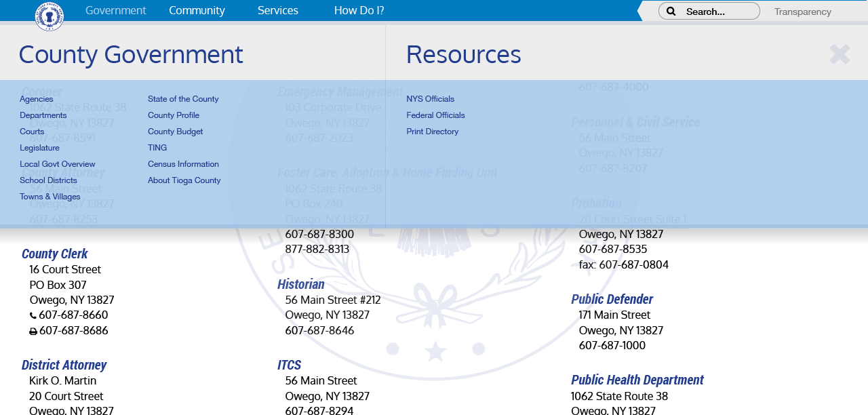Click the Resources heading
Image resolution: width=868 pixels, height=415 pixels.
point(464,54)
